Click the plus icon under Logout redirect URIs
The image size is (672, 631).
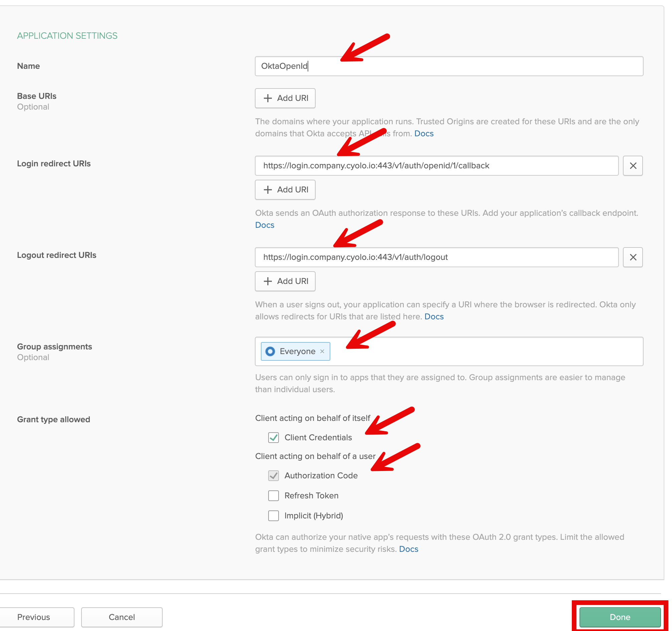pyautogui.click(x=269, y=281)
